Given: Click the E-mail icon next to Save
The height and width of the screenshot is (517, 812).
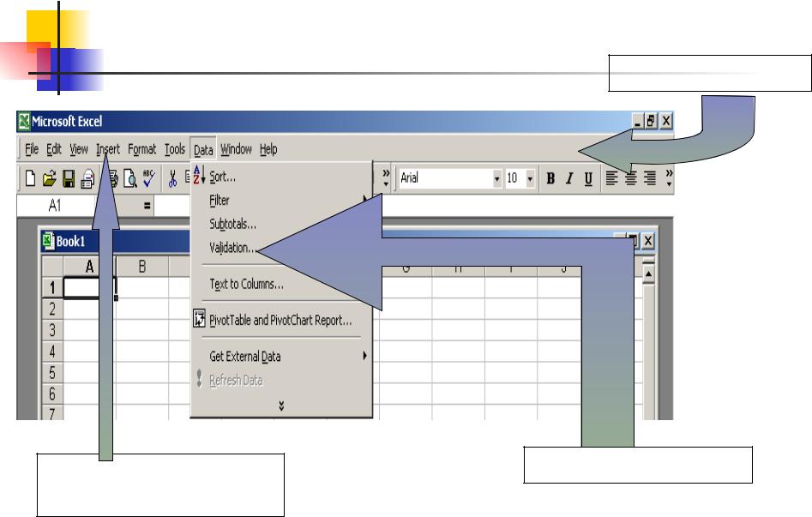Looking at the screenshot, I should (87, 178).
